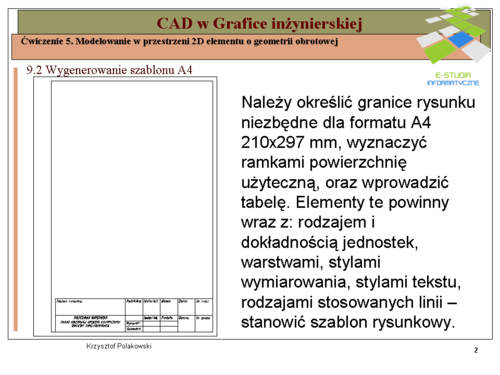500x375 pixels.
Task: Click the title block table in the drawing
Action: (x=134, y=315)
